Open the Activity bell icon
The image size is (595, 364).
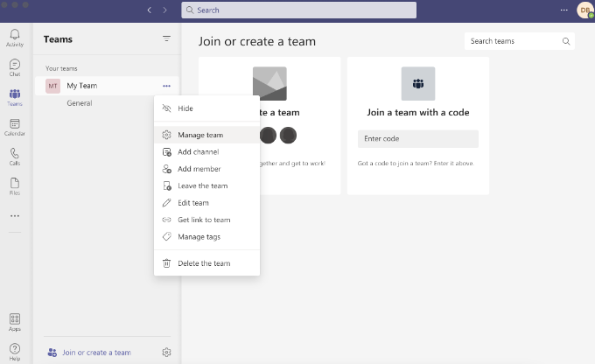tap(15, 38)
